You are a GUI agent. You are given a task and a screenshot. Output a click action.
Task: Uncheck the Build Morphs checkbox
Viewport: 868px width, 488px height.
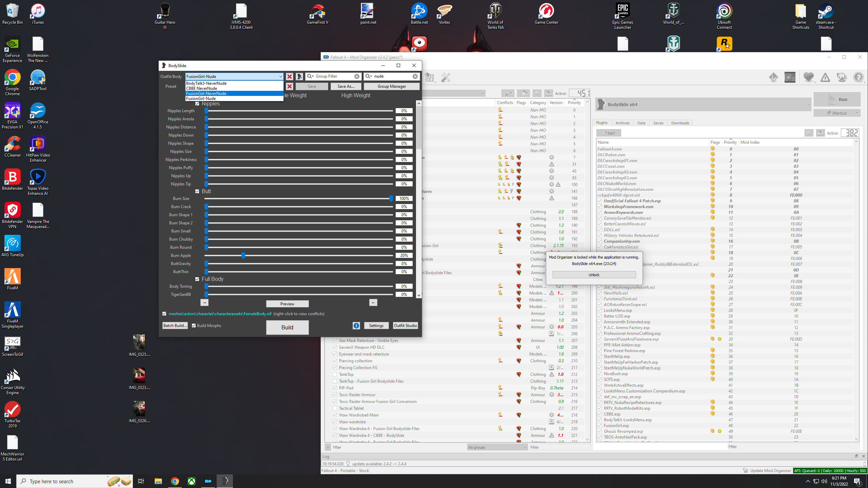[x=194, y=326]
